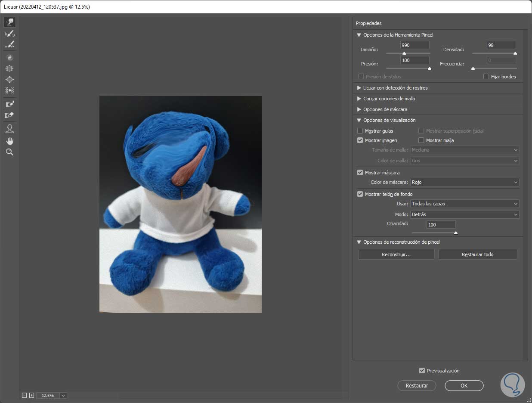Choose the Face tool
The width and height of the screenshot is (532, 403).
click(9, 128)
